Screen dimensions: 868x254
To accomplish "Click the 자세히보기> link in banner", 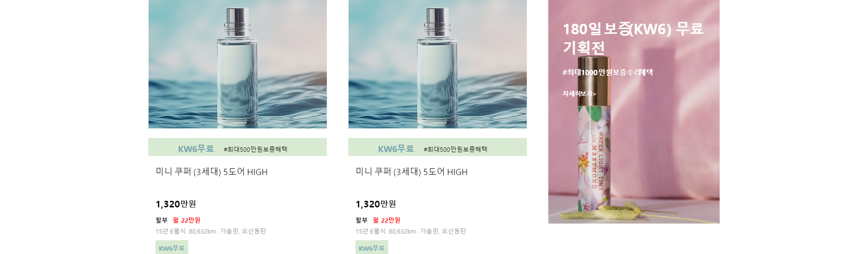I will (x=579, y=94).
